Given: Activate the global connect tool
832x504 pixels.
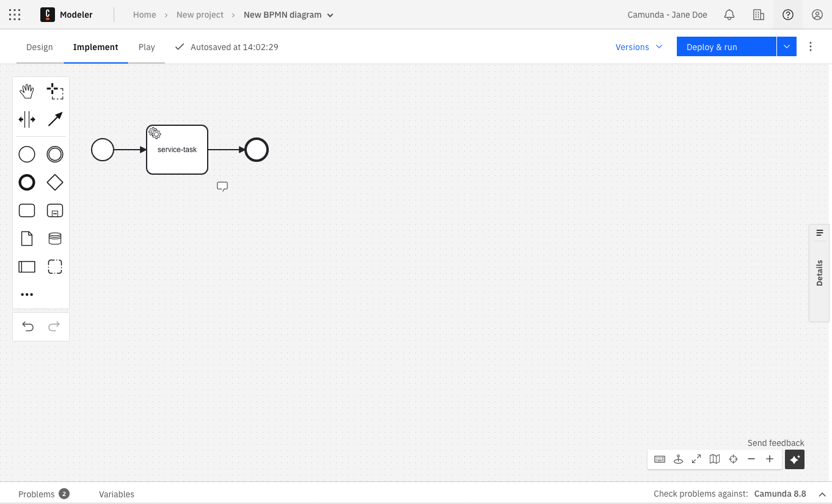Looking at the screenshot, I should [55, 119].
